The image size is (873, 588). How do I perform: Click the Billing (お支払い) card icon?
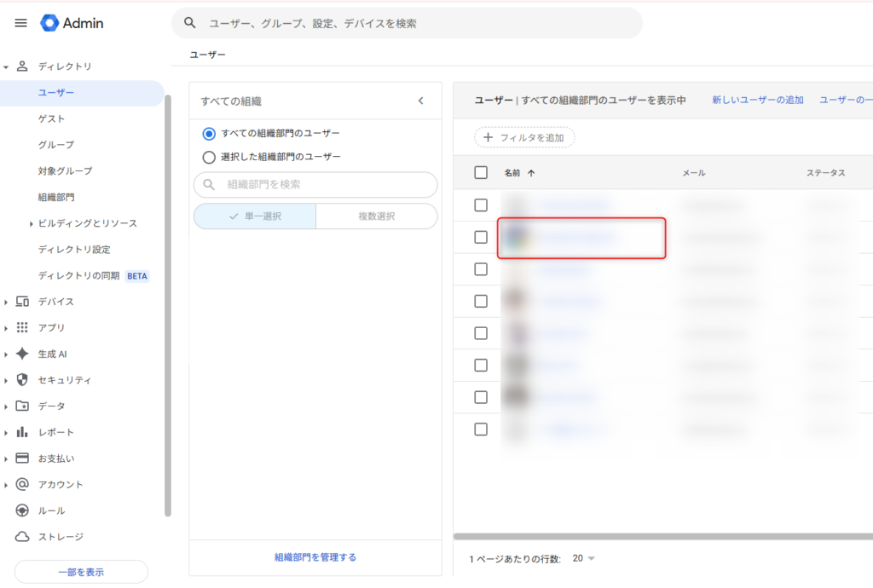coord(23,458)
